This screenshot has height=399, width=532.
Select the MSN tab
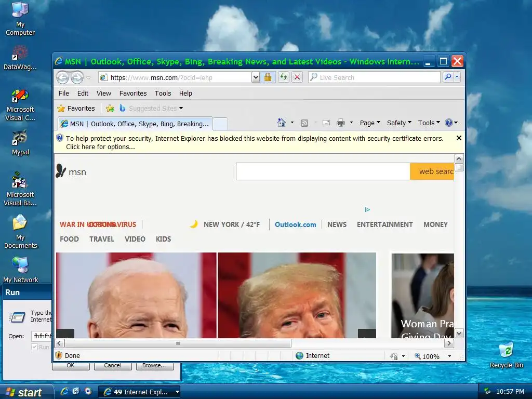click(x=136, y=124)
